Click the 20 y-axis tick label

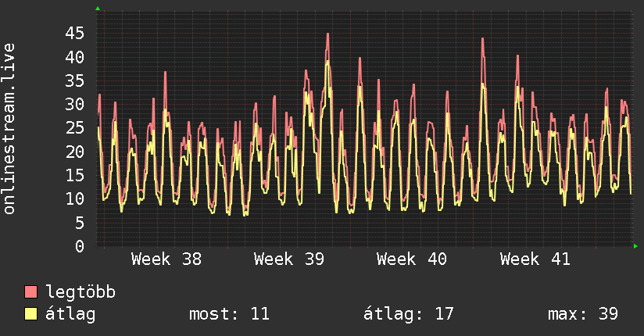(x=75, y=152)
